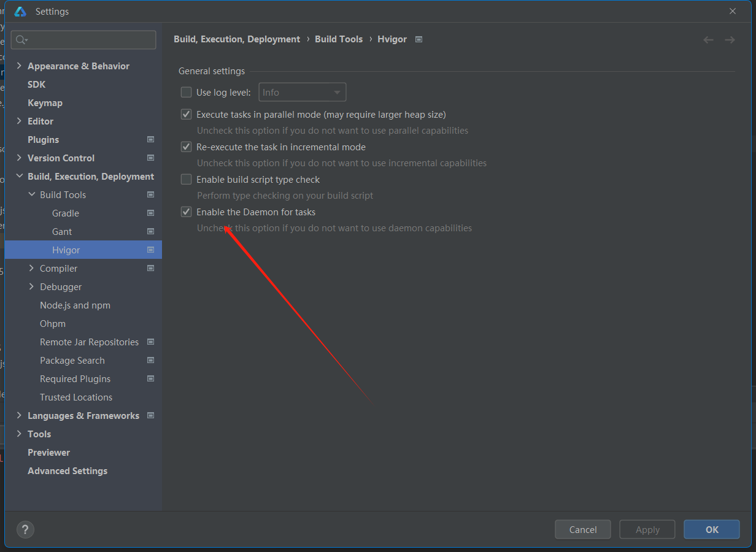Expand the Debugger node
Image resolution: width=756 pixels, height=552 pixels.
[x=32, y=286]
